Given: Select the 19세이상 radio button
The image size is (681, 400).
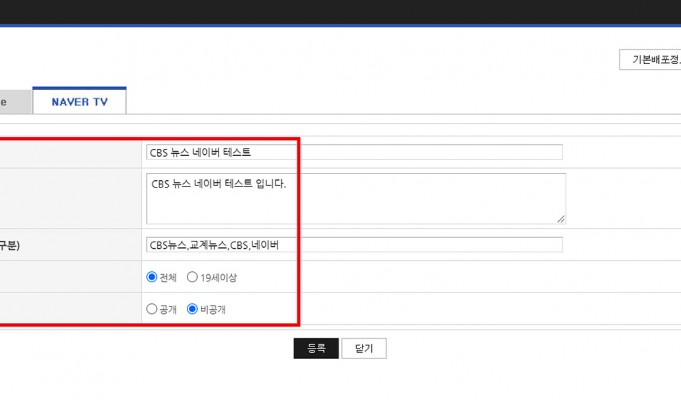Looking at the screenshot, I should 192,277.
